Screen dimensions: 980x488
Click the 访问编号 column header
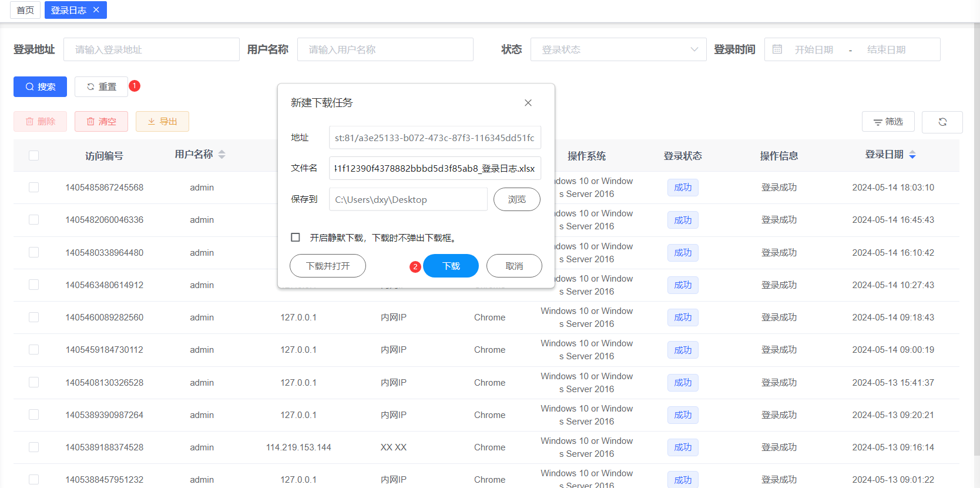[104, 156]
